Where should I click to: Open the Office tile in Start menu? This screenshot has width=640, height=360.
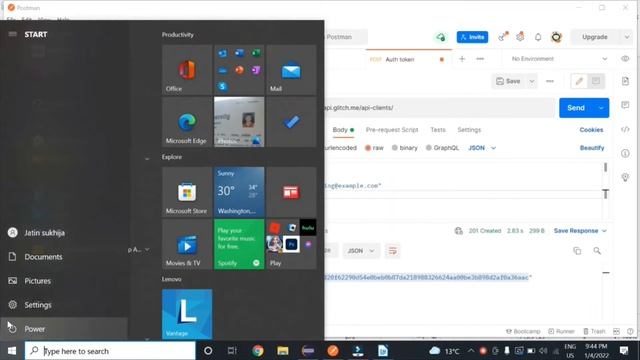pos(187,70)
